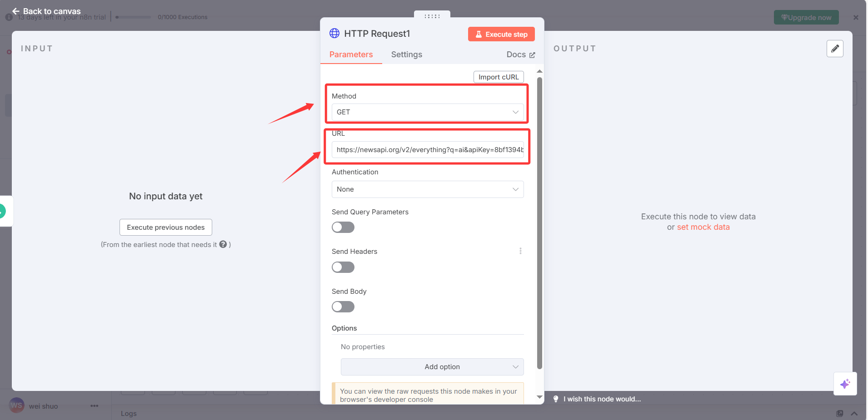Click the set mock data link

click(x=703, y=227)
